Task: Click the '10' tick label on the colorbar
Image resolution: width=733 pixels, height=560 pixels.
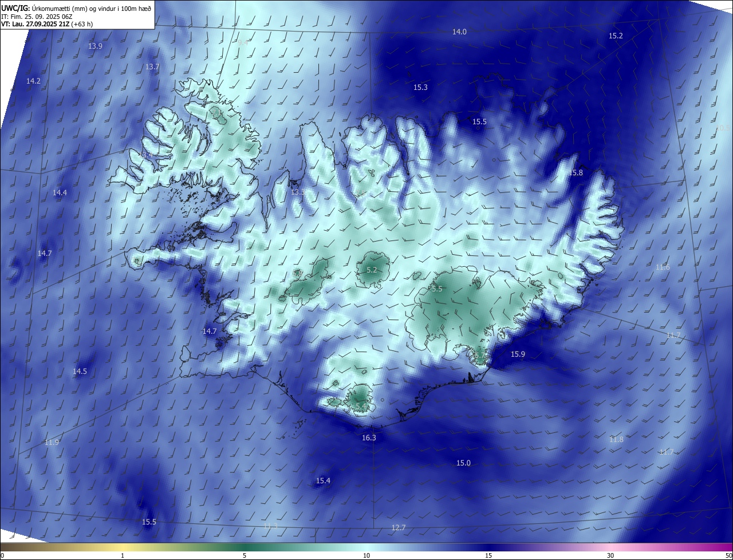Action: (x=366, y=555)
